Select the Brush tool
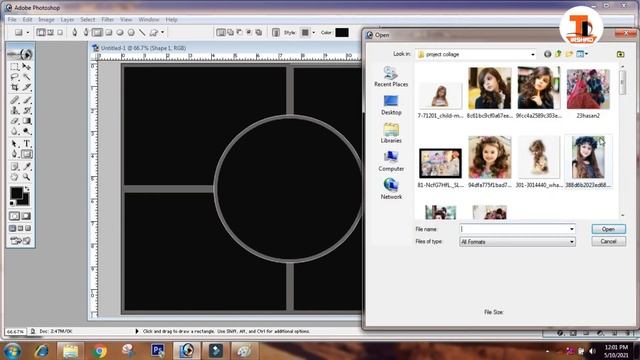This screenshot has width=640, height=360. click(27, 100)
